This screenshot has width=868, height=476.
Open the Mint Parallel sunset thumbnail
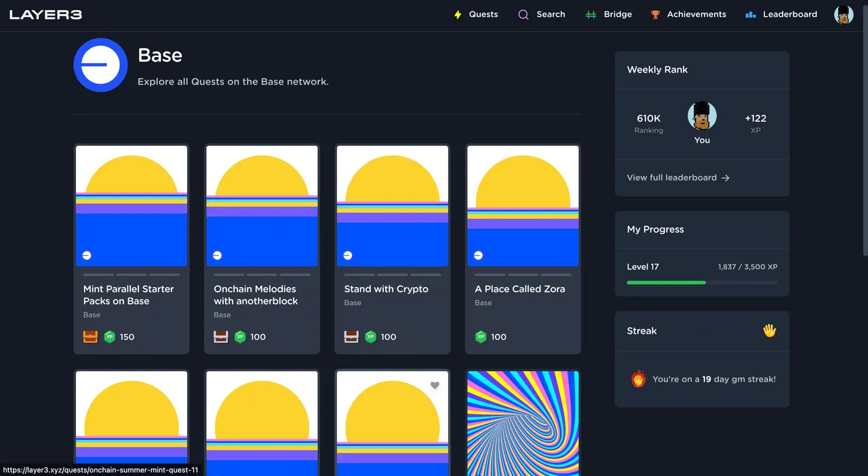click(132, 206)
